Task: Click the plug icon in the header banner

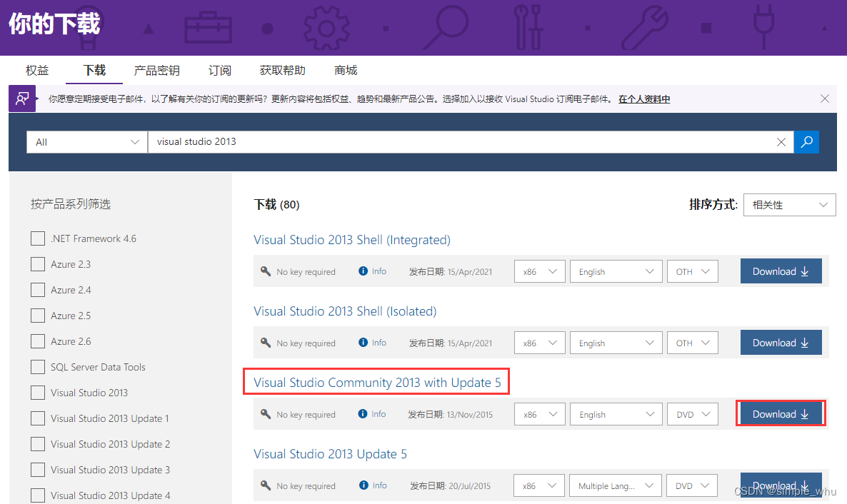Action: point(763,27)
